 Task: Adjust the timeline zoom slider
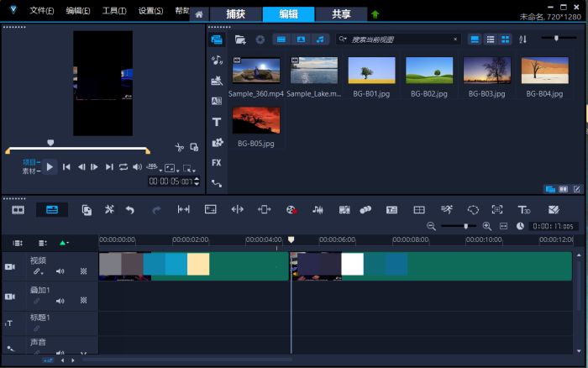pyautogui.click(x=465, y=226)
